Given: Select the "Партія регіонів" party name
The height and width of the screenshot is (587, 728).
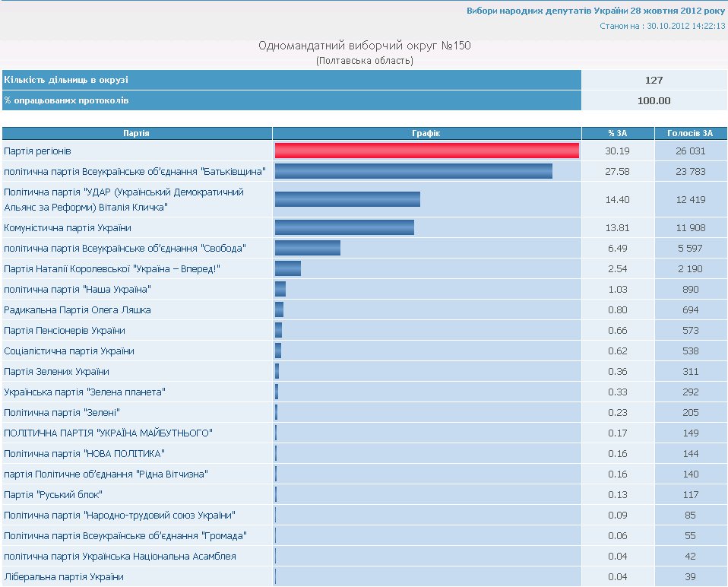Looking at the screenshot, I should pos(38,151).
